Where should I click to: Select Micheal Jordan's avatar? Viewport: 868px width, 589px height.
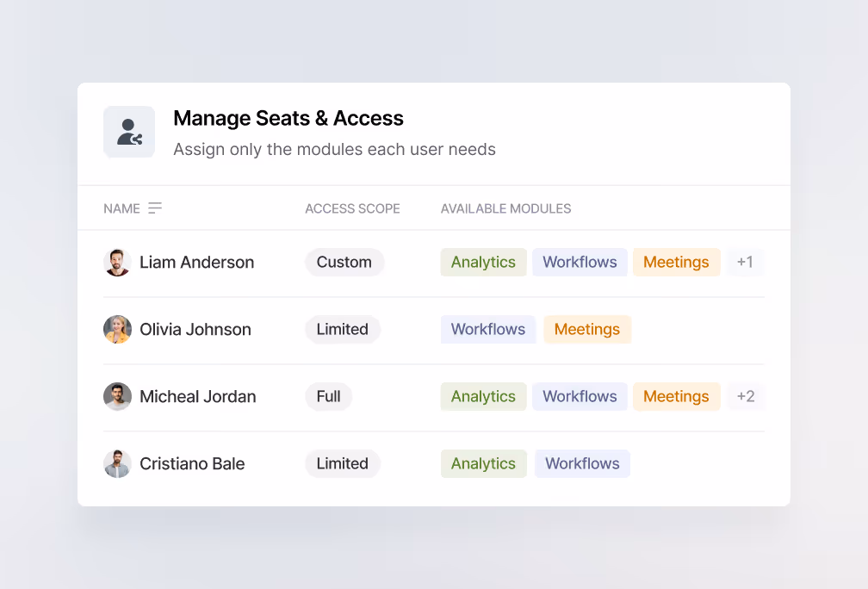pos(117,397)
